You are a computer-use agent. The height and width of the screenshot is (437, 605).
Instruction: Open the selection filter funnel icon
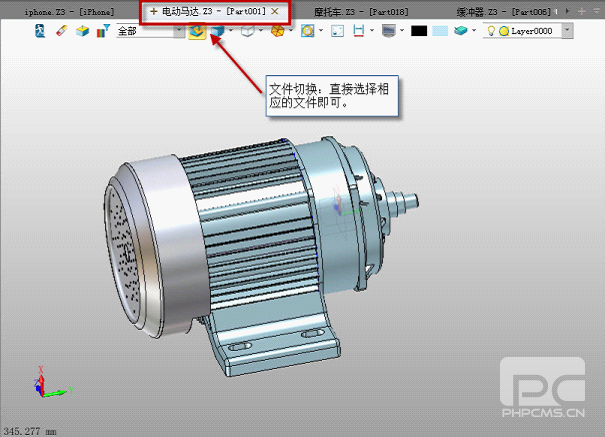(x=103, y=31)
